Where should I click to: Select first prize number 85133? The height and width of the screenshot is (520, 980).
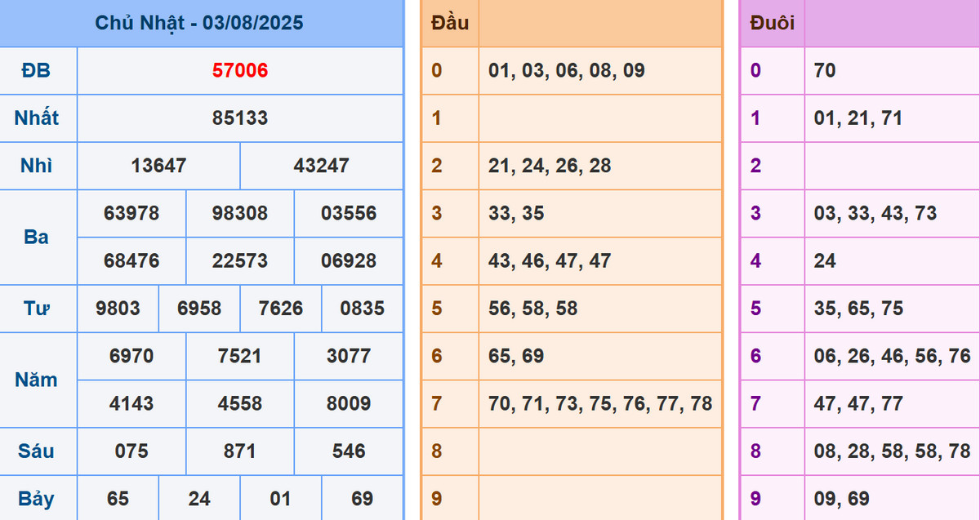coord(240,118)
